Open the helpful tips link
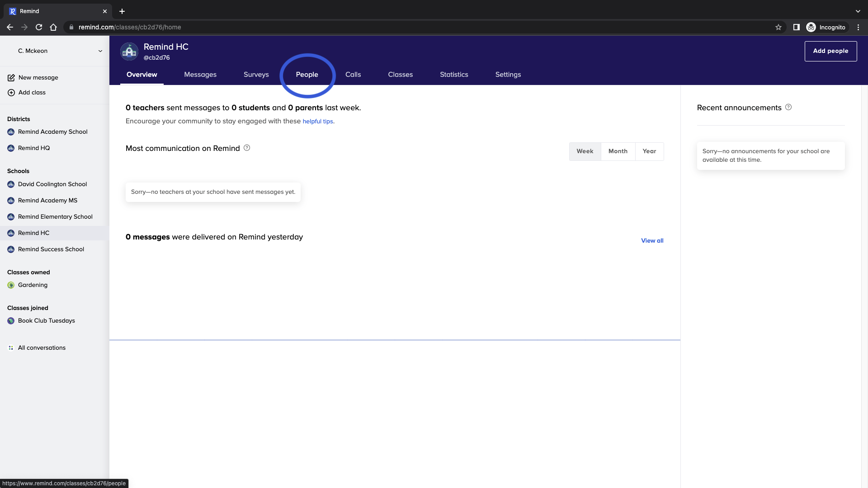This screenshot has height=488, width=868. click(318, 122)
